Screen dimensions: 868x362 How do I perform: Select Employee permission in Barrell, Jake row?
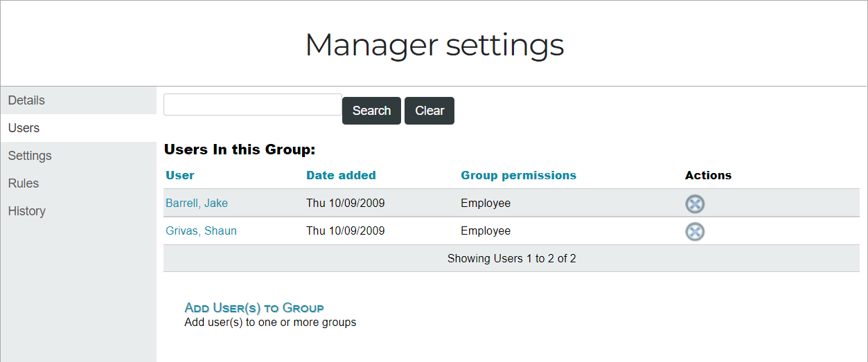(486, 203)
